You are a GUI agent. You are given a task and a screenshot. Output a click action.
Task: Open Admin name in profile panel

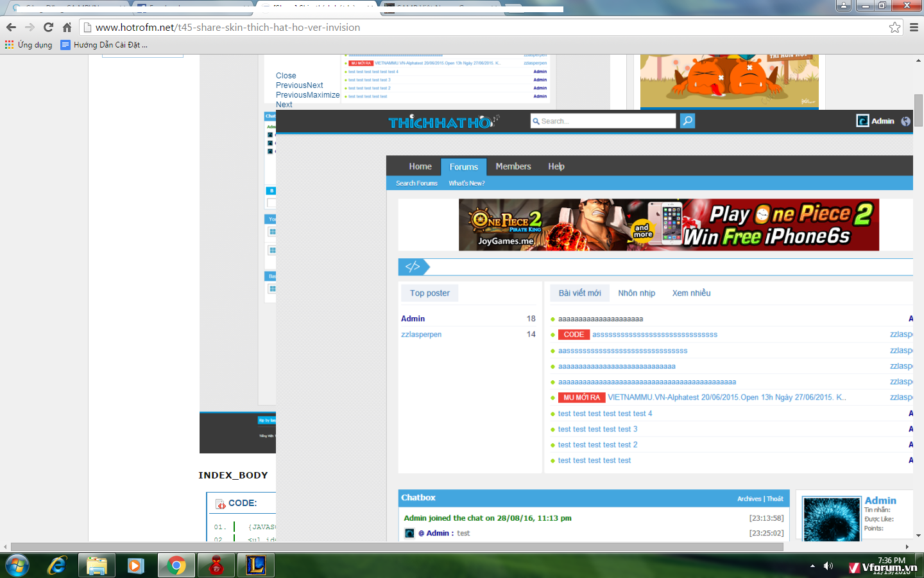[x=880, y=500]
